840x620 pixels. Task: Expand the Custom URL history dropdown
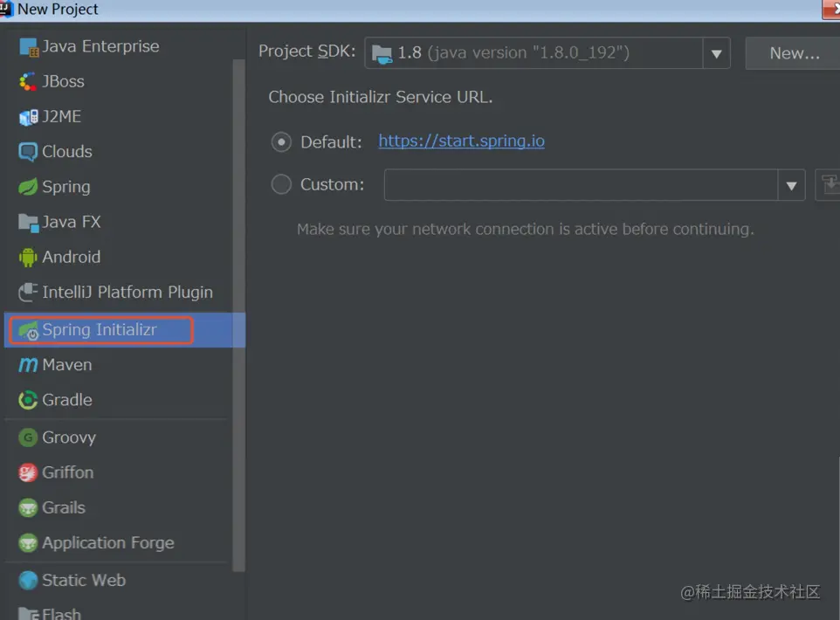click(791, 185)
